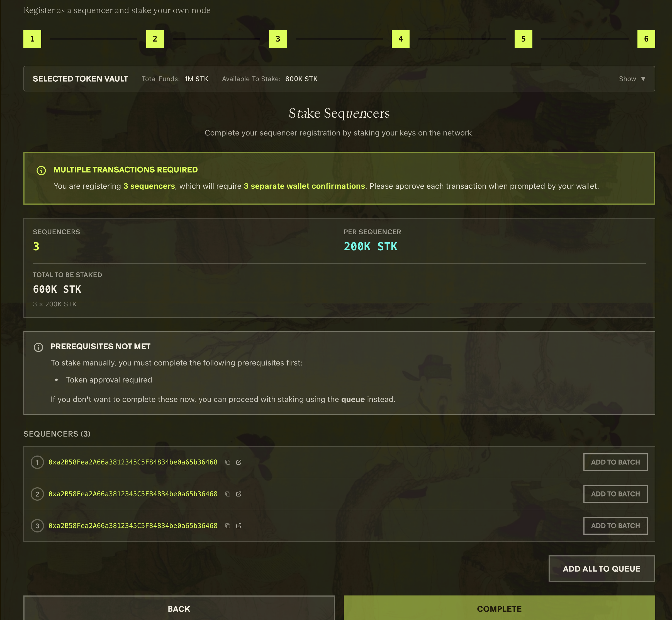
Task: Click the Show label in vault bar
Action: tap(627, 79)
